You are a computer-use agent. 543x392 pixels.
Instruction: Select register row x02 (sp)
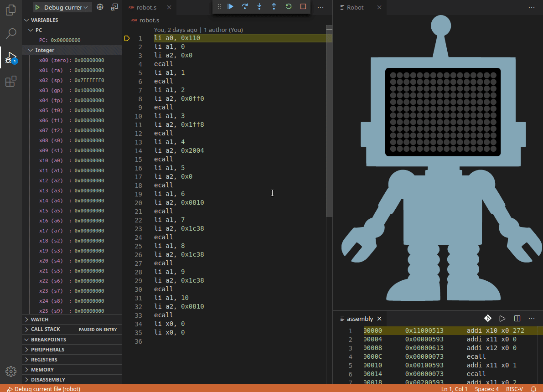[72, 80]
